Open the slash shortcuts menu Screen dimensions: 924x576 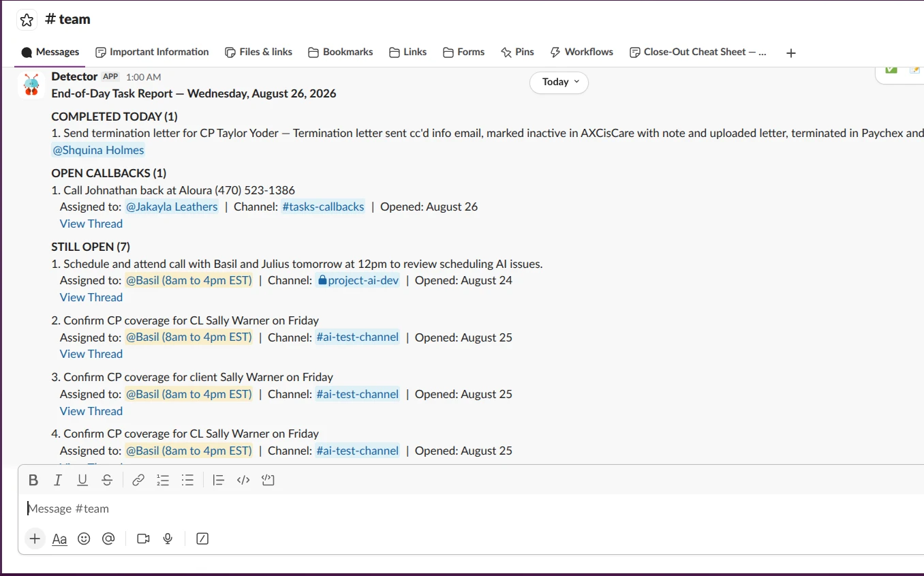(x=202, y=539)
